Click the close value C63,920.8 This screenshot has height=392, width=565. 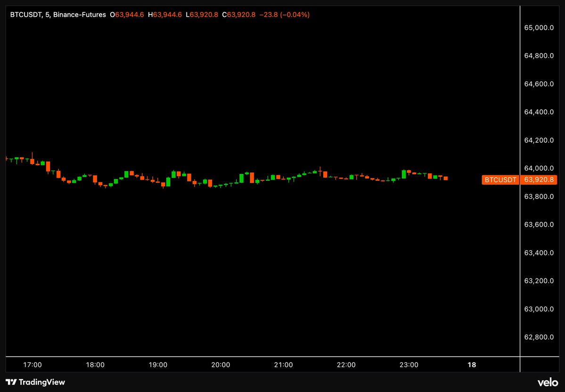click(239, 15)
